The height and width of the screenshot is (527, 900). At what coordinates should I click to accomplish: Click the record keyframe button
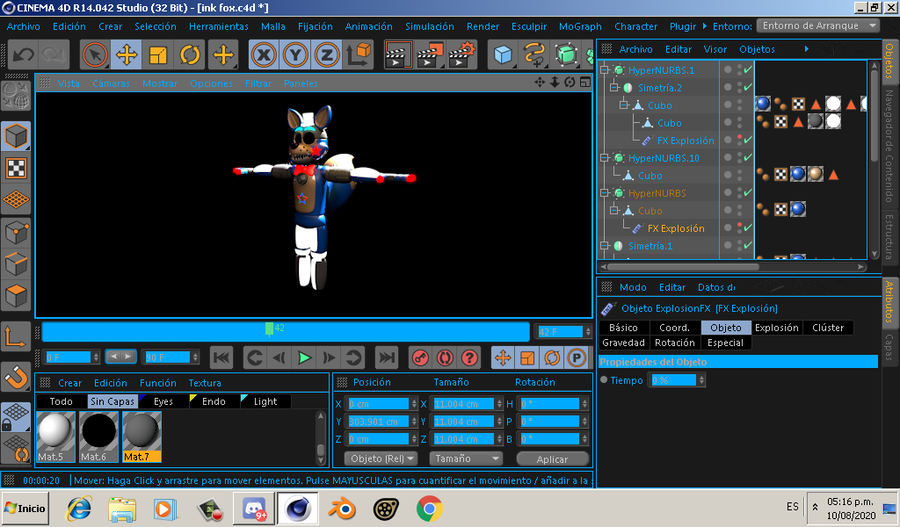pos(420,358)
